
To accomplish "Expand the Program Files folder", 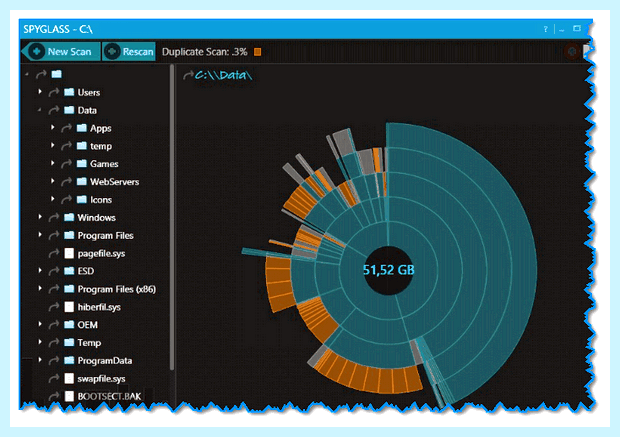I will [40, 235].
